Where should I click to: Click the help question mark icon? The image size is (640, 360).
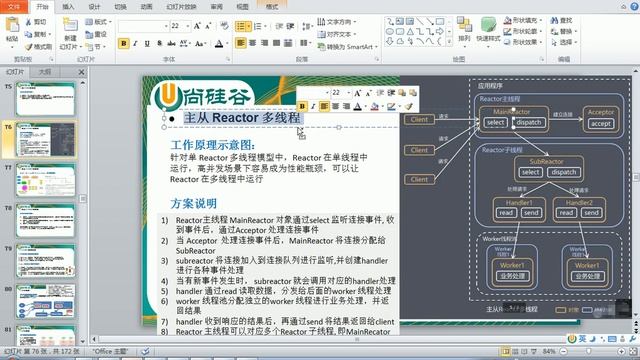pos(634,7)
